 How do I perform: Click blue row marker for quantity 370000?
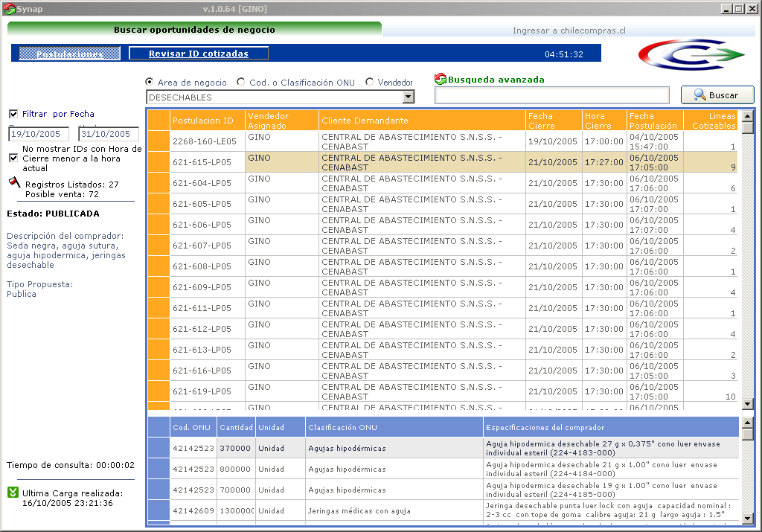[159, 448]
